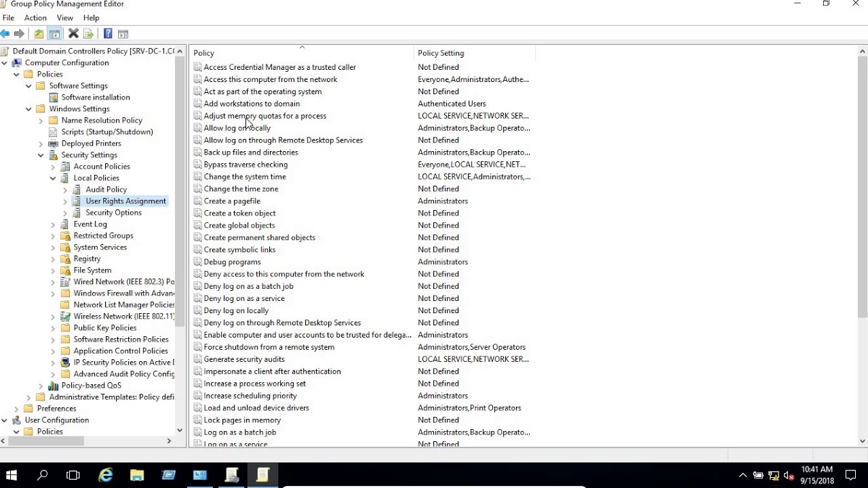Click the icon next to Add workstations to domain
The image size is (868, 488).
pos(197,103)
